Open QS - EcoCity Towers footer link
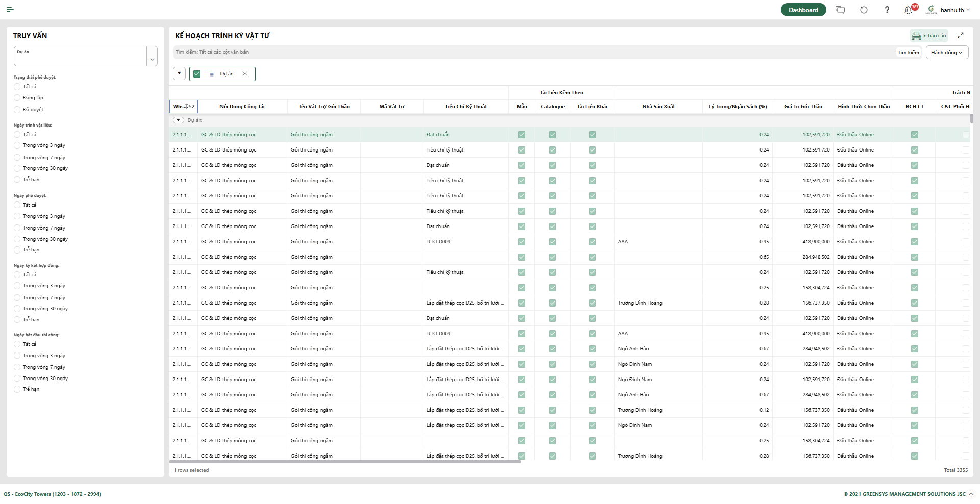 click(52, 494)
